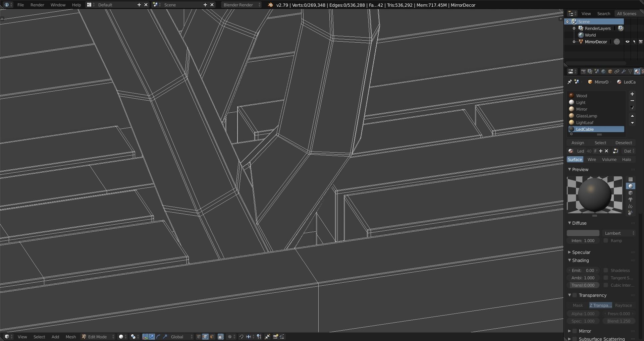Image resolution: width=644 pixels, height=341 pixels.
Task: Enable the Cubic Interpolation checkbox
Action: point(606,285)
